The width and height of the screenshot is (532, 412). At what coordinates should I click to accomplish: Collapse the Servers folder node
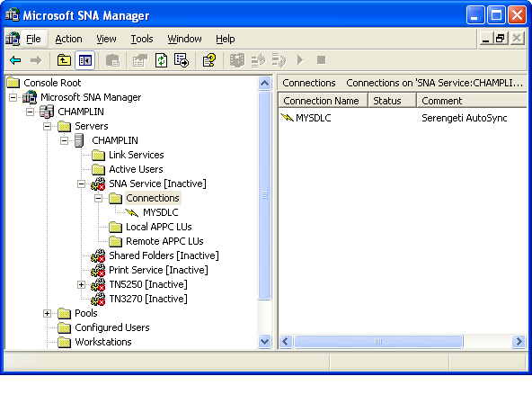[47, 126]
